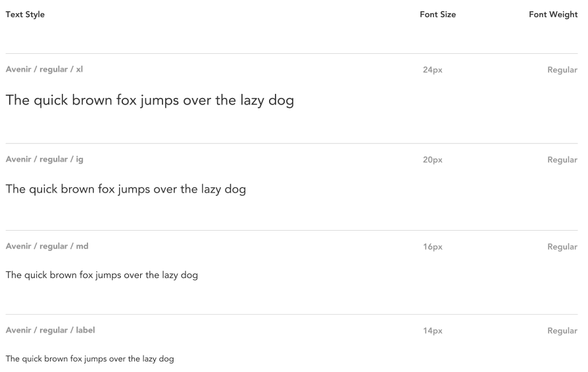The height and width of the screenshot is (372, 588).
Task: Select the Avenir / regular / ig label
Action: [x=44, y=160]
